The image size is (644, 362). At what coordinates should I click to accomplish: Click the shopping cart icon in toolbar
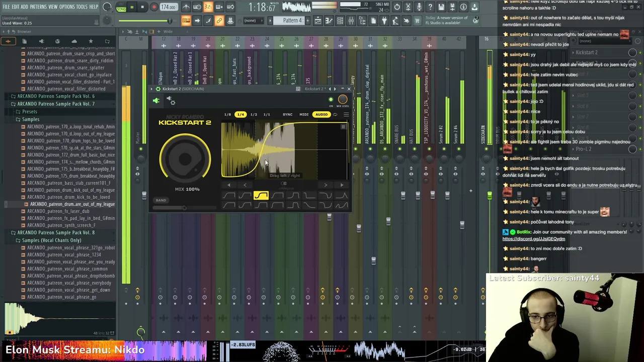point(417,21)
